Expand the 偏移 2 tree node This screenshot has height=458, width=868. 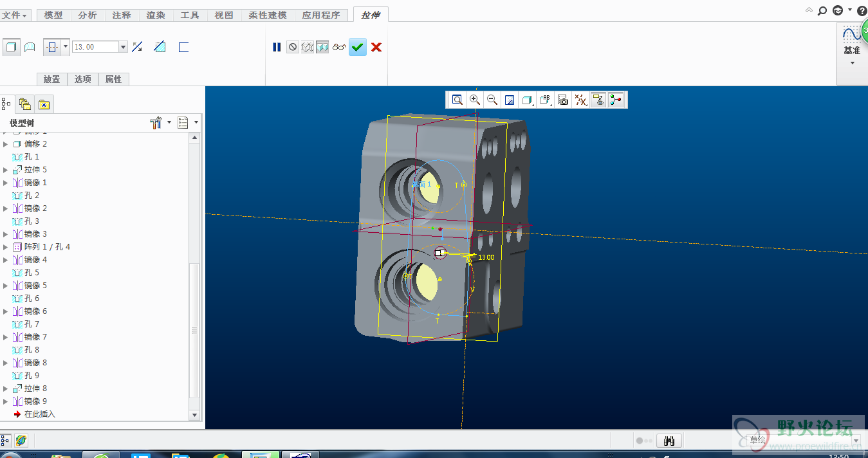(6, 144)
